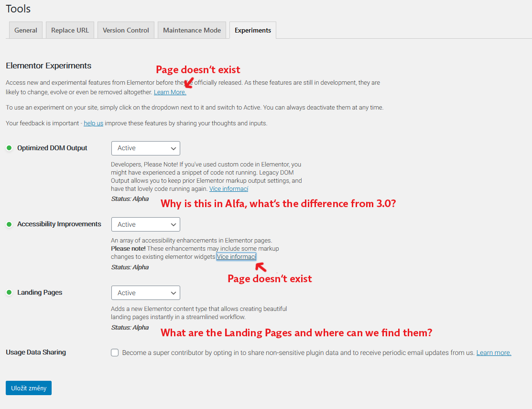Click the Tools page title
532x409 pixels.
pos(17,8)
